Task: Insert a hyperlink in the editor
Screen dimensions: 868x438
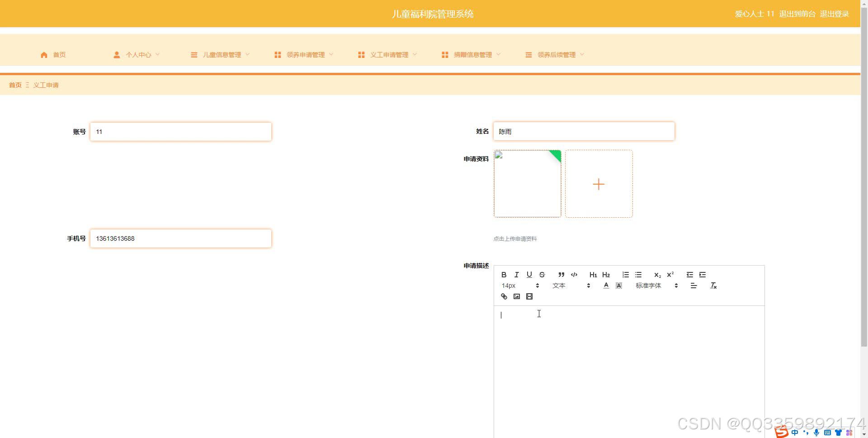Action: 504,296
